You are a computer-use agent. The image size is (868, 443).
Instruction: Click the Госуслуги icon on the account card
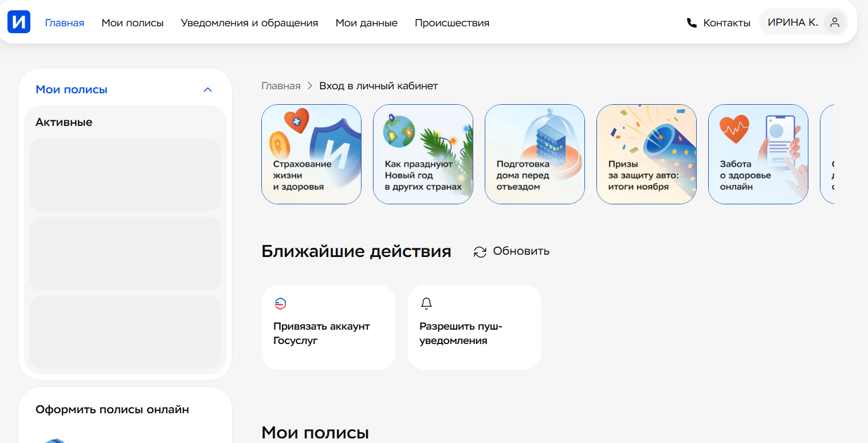coord(280,304)
